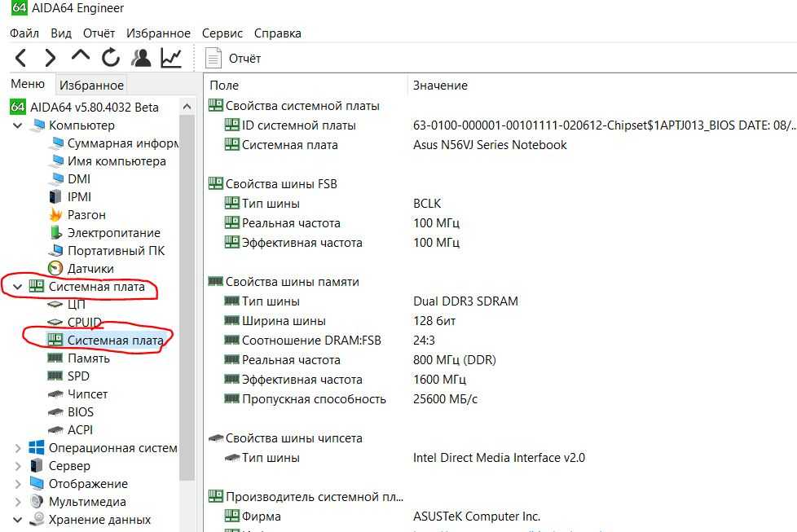Select the ID системной платы row
797x532 pixels.
tap(502, 125)
